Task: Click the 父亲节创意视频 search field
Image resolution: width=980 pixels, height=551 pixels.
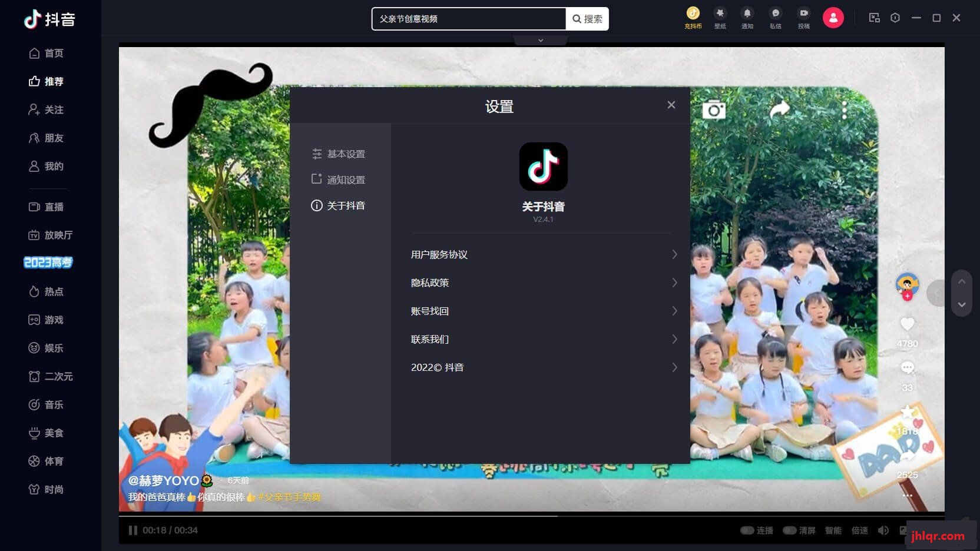Action: (x=469, y=19)
